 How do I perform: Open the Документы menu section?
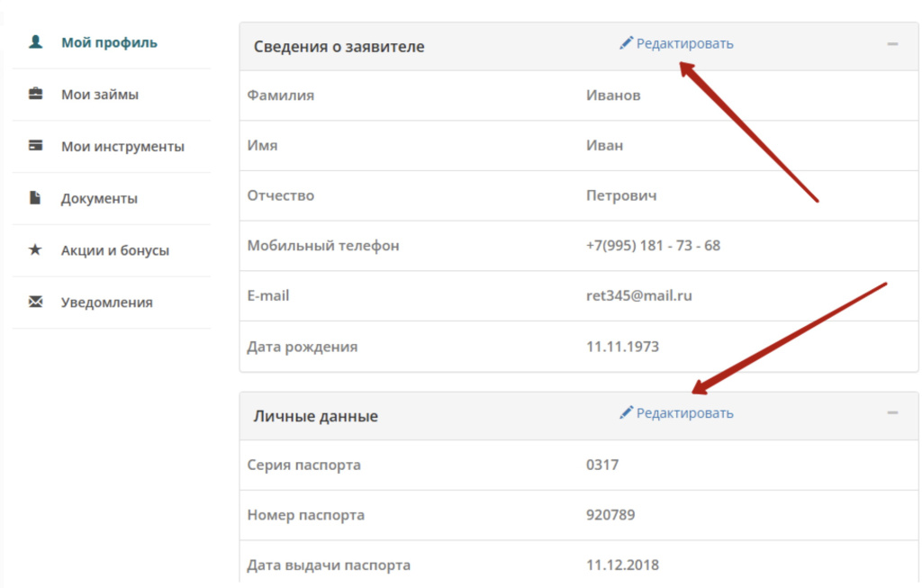click(x=99, y=199)
